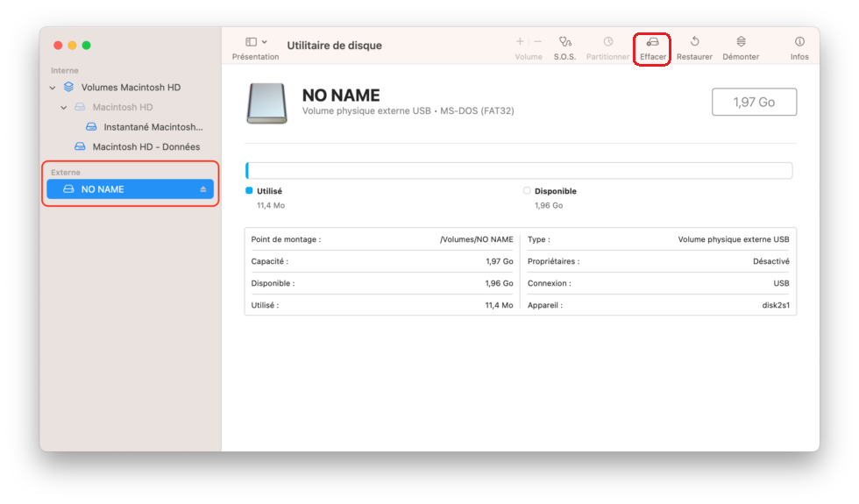Click the NO NAME volume title
859x504 pixels.
click(x=341, y=96)
